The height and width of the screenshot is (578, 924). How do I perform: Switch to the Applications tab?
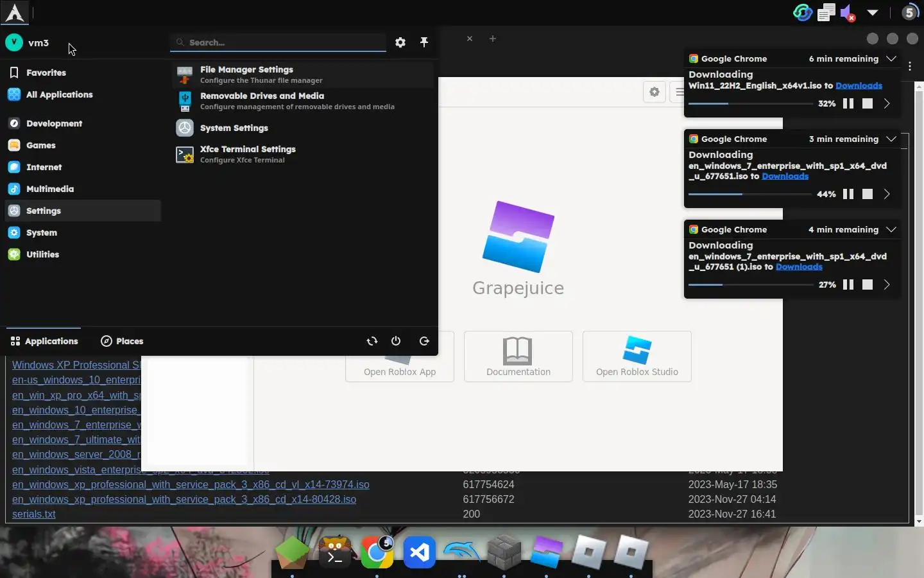pos(44,341)
